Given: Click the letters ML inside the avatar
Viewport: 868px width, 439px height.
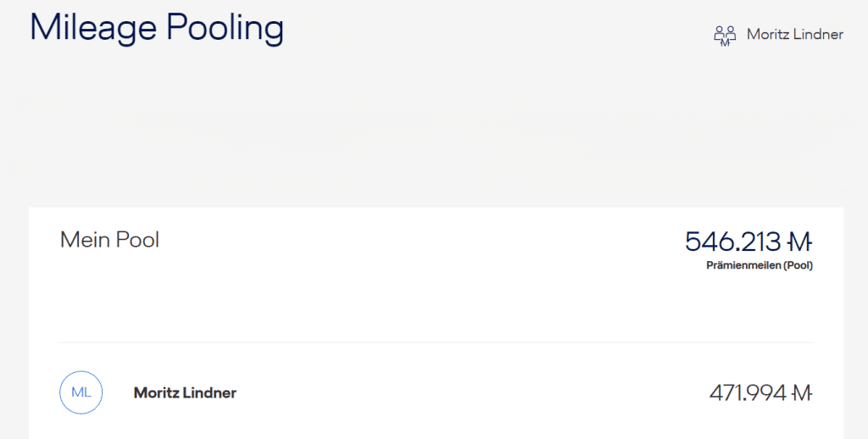Looking at the screenshot, I should click(x=81, y=392).
